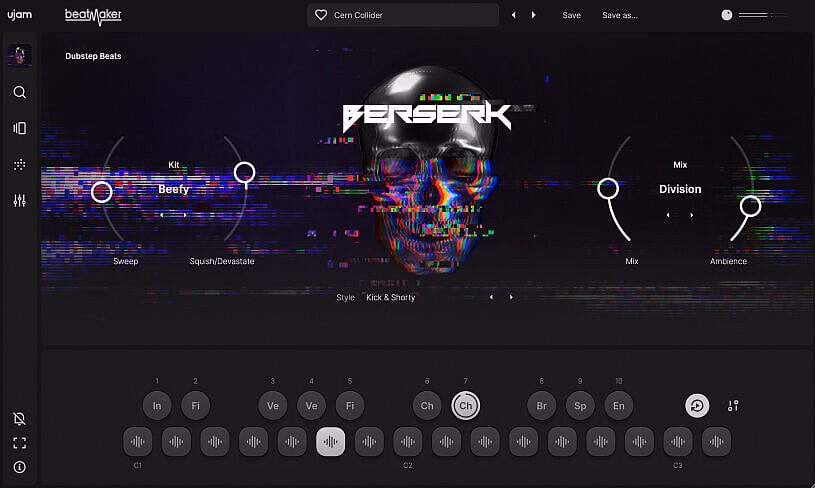
Task: Toggle the muted notifications bell icon
Action: click(x=20, y=418)
